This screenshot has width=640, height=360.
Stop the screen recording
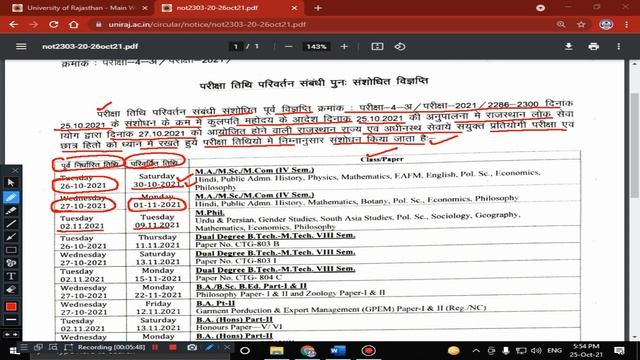173,347
